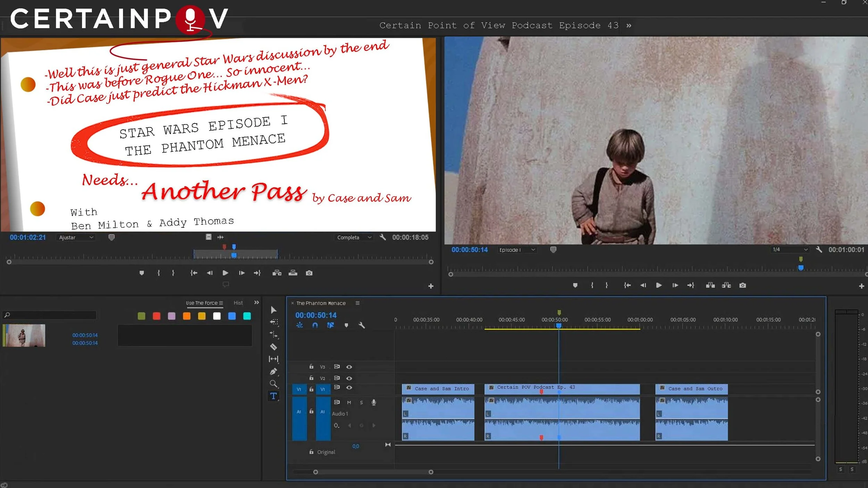Image resolution: width=868 pixels, height=488 pixels.
Task: Select the Razor tool
Action: [x=274, y=347]
